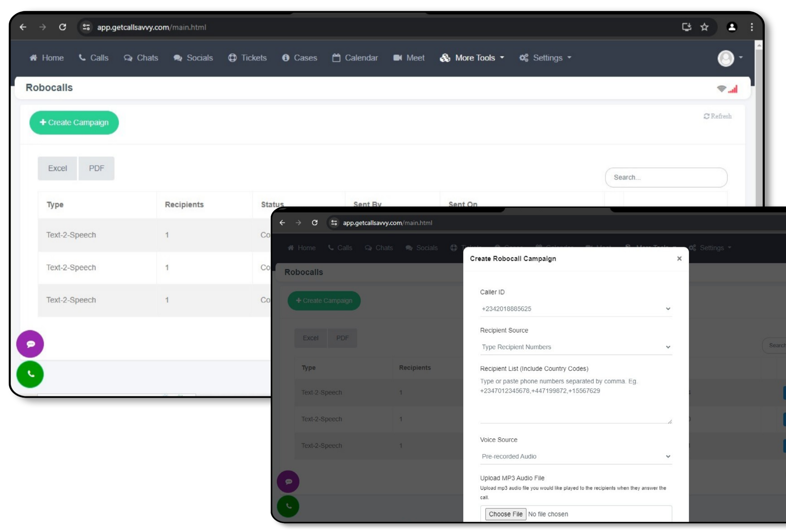This screenshot has width=786, height=532.
Task: Click address bar URL in front window
Action: coord(387,223)
